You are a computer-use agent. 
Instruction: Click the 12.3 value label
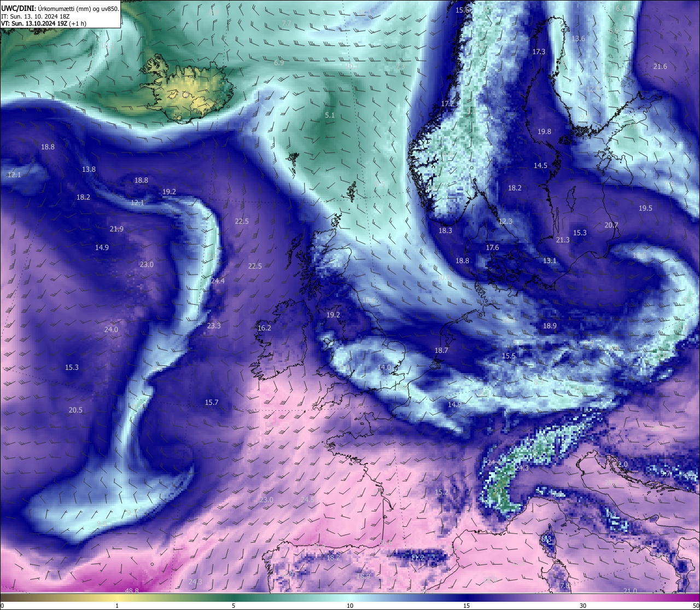point(505,222)
